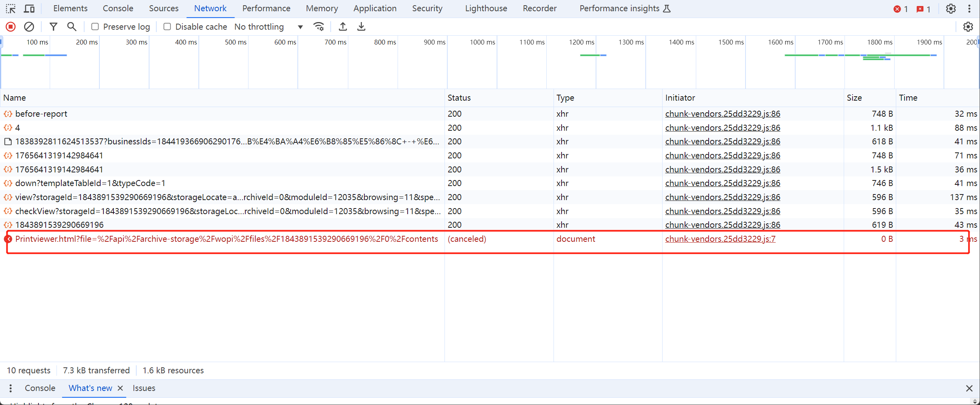
Task: Open initiator link for Printviewer.html request
Action: pos(720,239)
